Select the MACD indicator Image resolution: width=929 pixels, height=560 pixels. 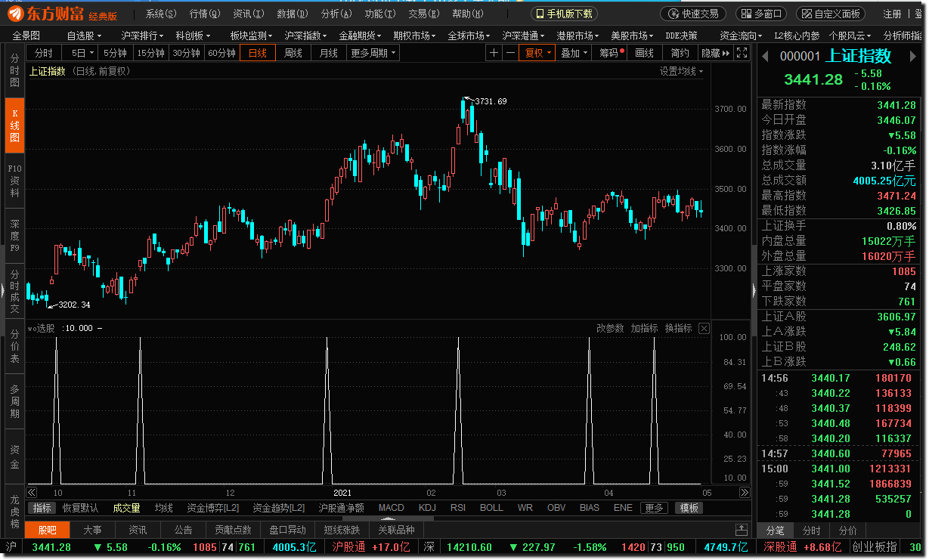(x=391, y=508)
